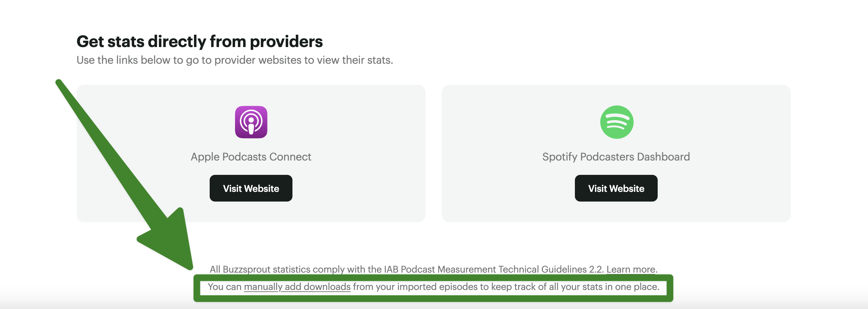Open the Learn more link

tap(631, 269)
